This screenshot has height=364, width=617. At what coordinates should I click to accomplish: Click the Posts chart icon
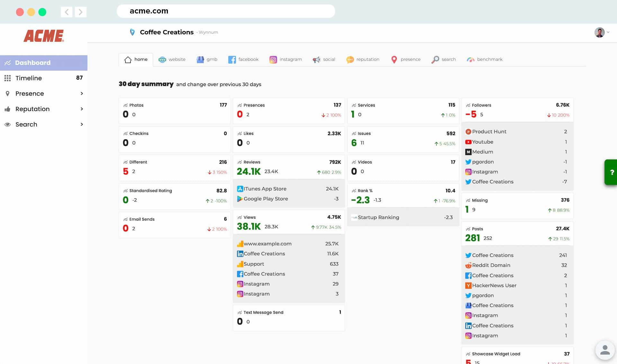tap(468, 229)
